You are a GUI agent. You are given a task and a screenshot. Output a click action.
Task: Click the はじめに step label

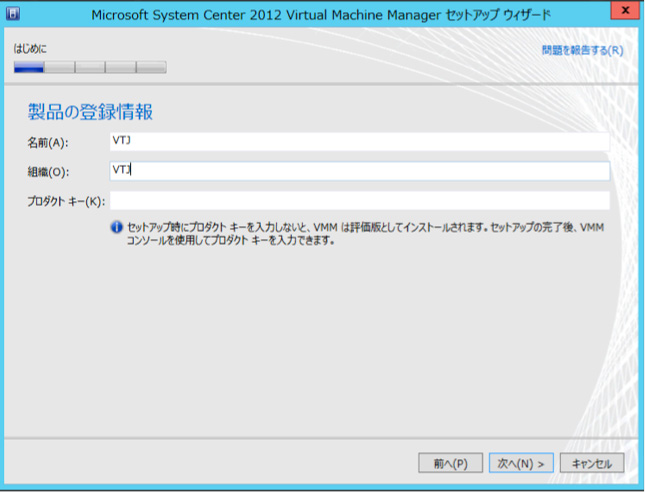(x=30, y=49)
